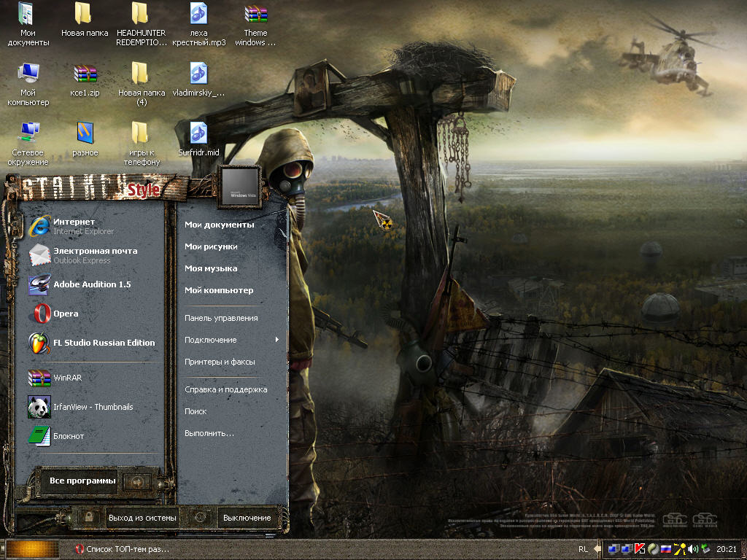This screenshot has height=560, width=747.
Task: Switch to Список ТОП-тем Opera taskbar window
Action: pos(123,550)
